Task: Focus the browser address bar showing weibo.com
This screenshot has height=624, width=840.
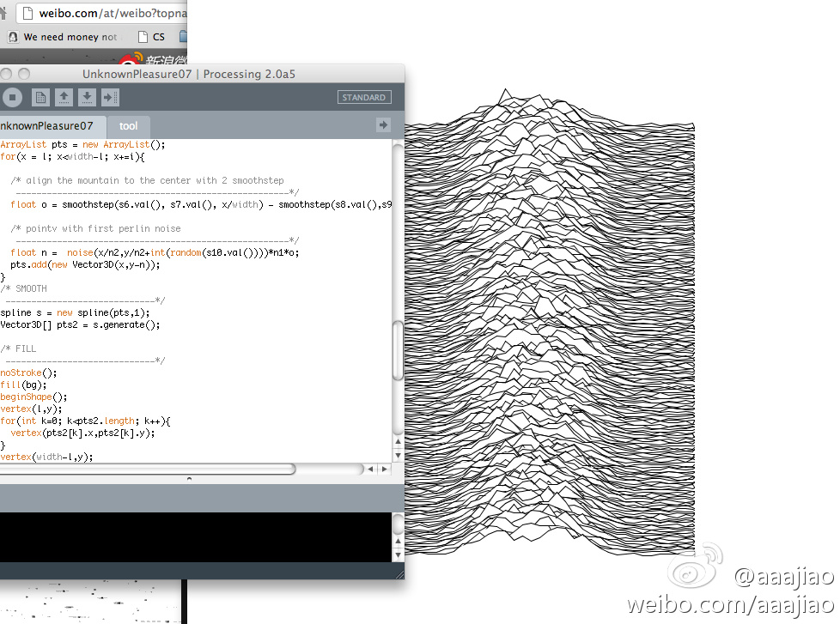Action: tap(102, 14)
